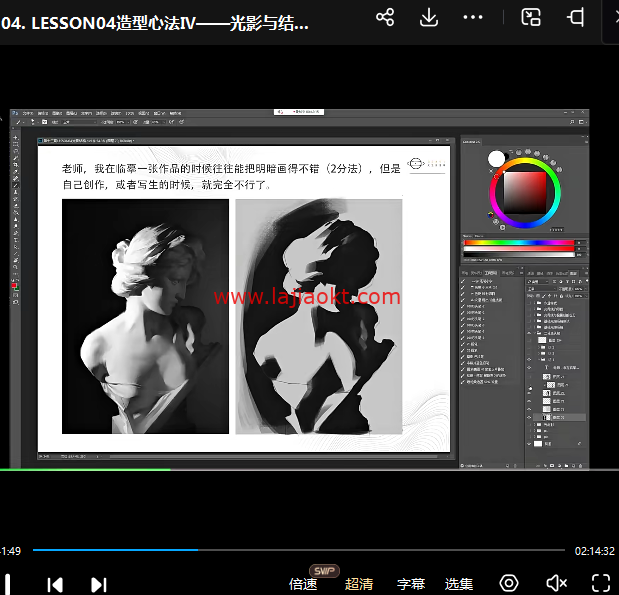Switch to picture-in-picture mini window
Image resolution: width=619 pixels, height=595 pixels.
coord(531,17)
